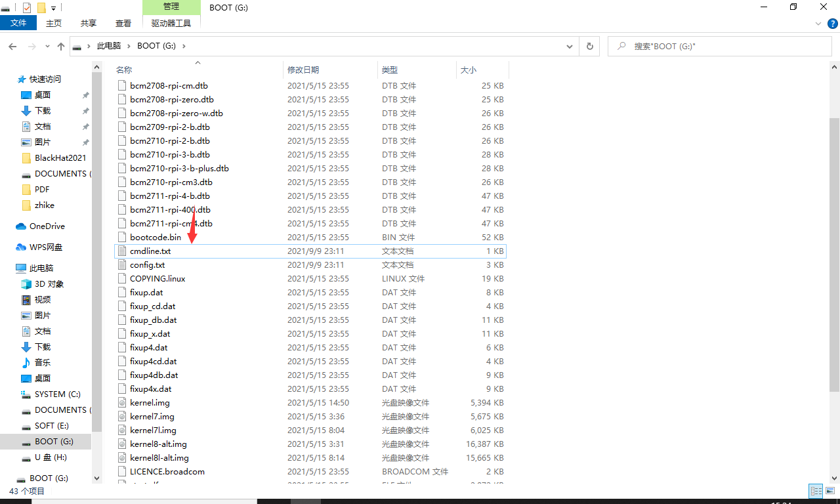Click 此电脑 breadcrumb in address bar

tap(109, 46)
